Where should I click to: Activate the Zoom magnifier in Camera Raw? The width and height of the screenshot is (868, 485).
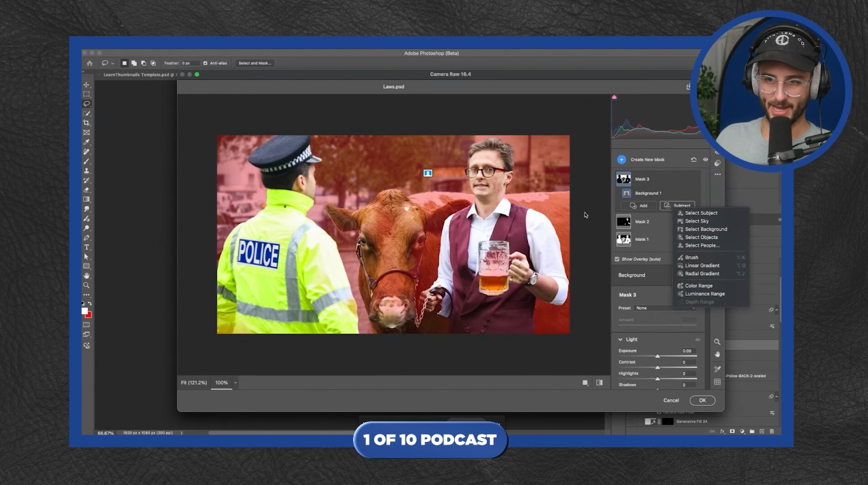[x=717, y=342]
